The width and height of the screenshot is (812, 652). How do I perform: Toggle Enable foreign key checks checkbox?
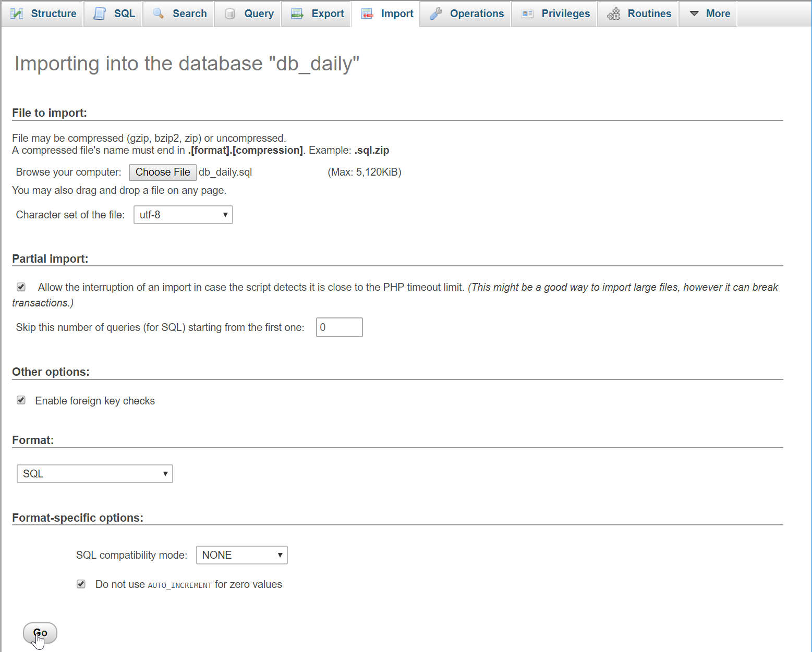[x=21, y=400]
